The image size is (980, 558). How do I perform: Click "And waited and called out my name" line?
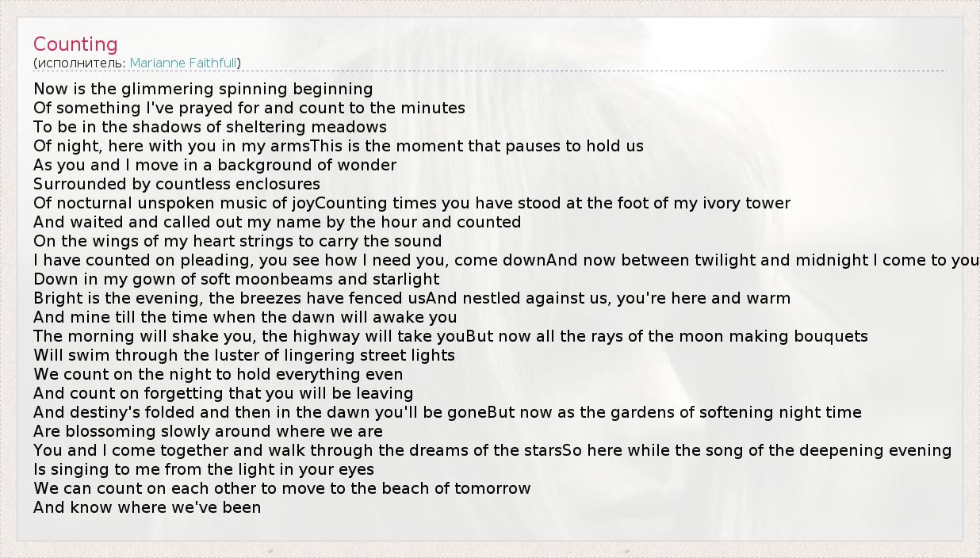coord(277,222)
